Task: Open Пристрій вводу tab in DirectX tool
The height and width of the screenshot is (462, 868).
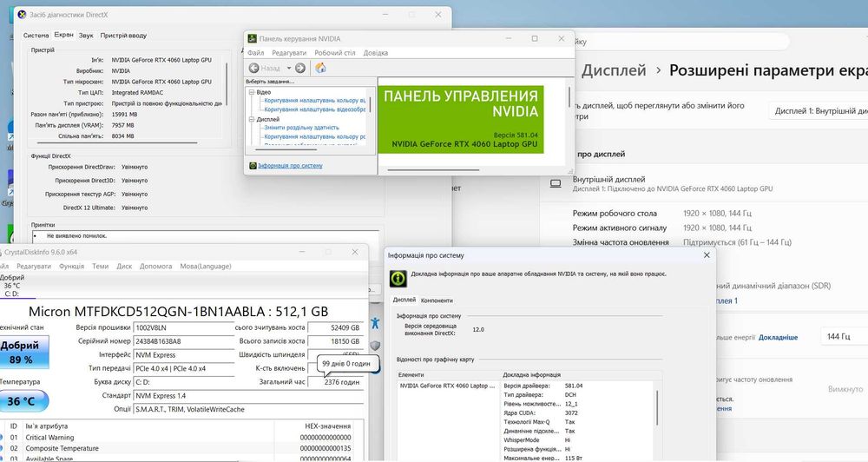Action: pos(123,36)
